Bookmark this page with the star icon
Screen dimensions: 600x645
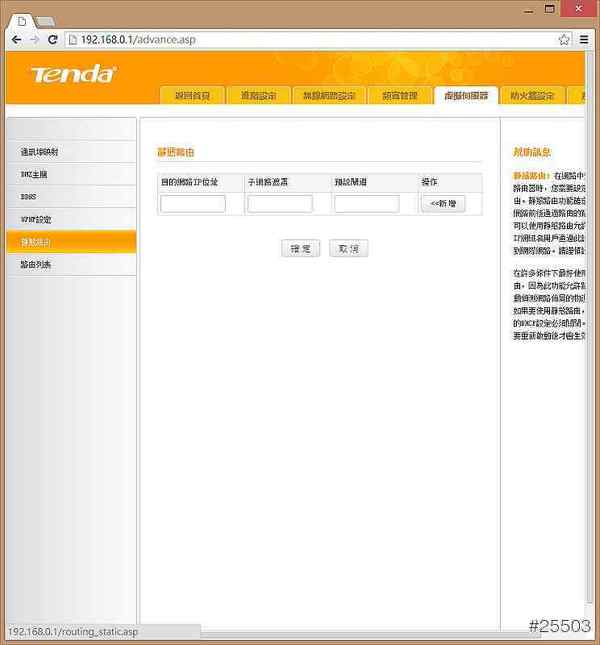click(564, 40)
